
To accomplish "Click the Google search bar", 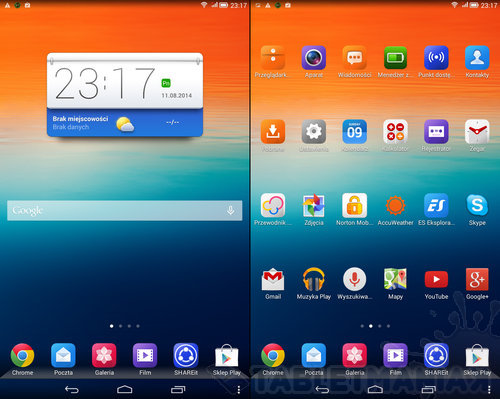I will click(x=125, y=210).
